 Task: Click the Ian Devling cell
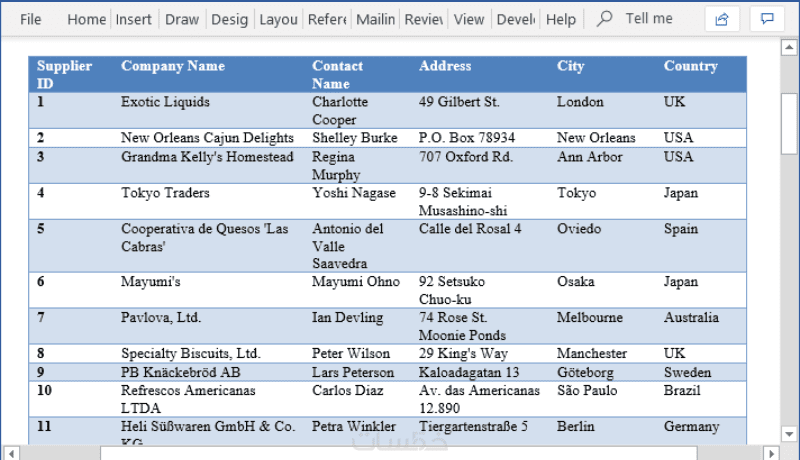[358, 326]
